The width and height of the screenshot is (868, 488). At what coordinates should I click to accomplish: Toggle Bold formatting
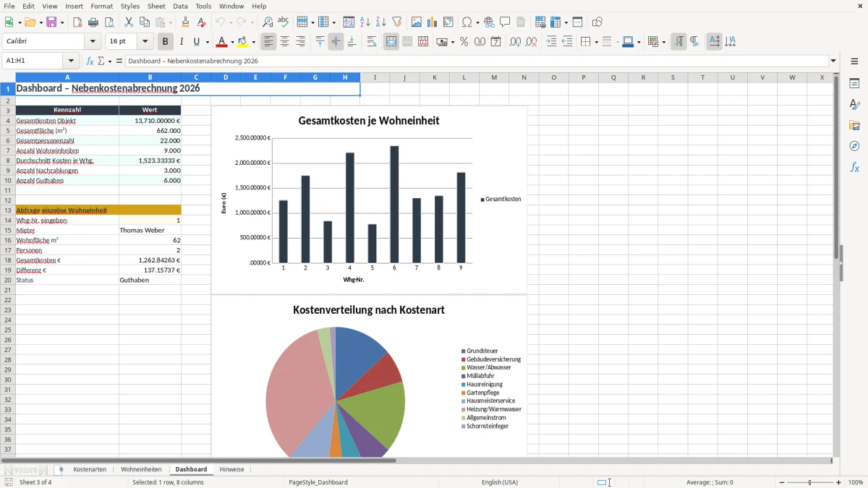(x=166, y=42)
